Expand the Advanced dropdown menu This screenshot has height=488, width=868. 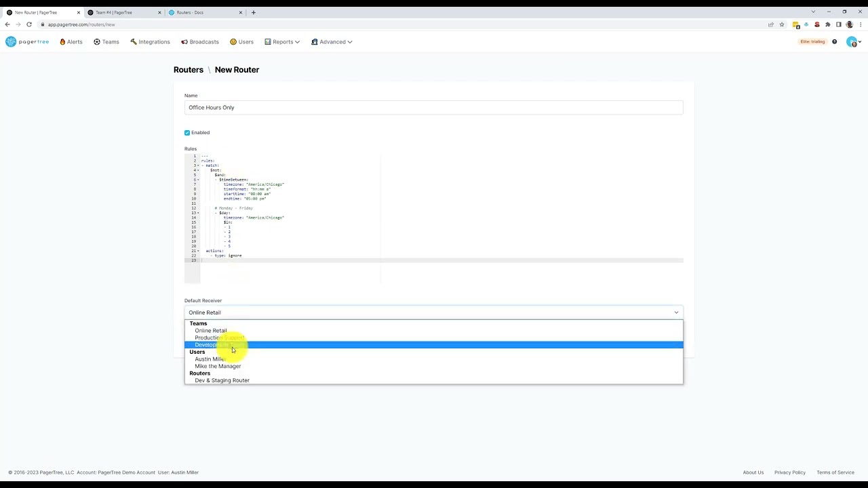(x=332, y=42)
